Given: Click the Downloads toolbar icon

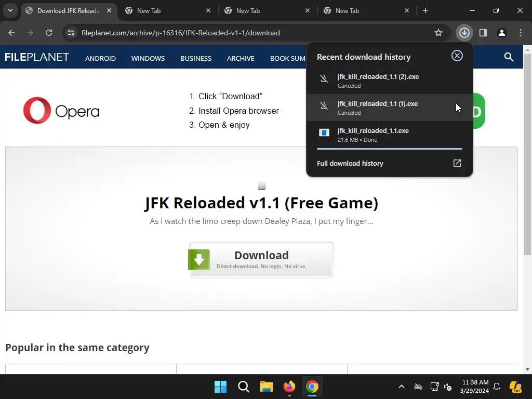Looking at the screenshot, I should pos(464,33).
